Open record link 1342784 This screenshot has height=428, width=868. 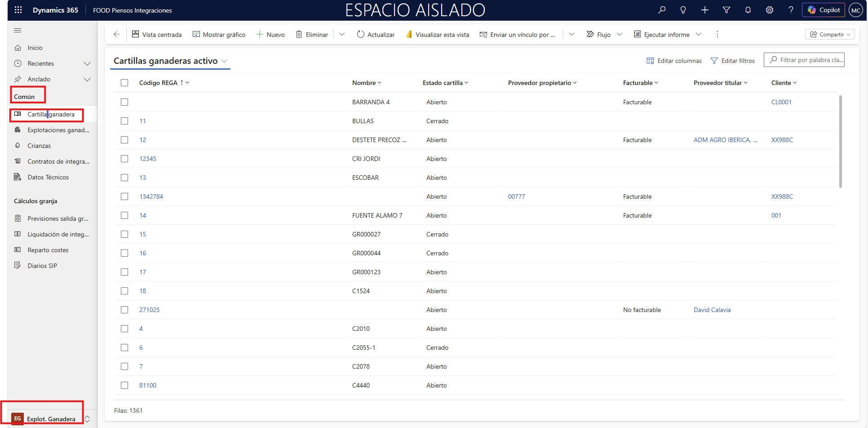coord(151,196)
